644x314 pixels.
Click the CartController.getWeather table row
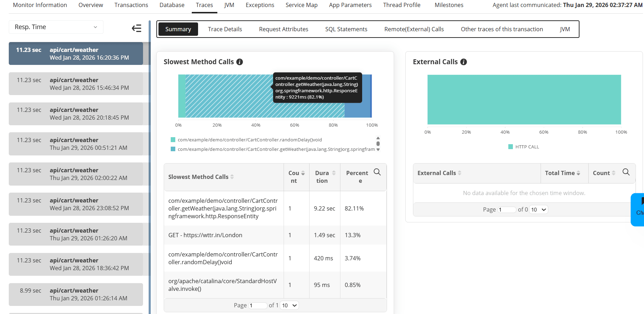[275, 208]
